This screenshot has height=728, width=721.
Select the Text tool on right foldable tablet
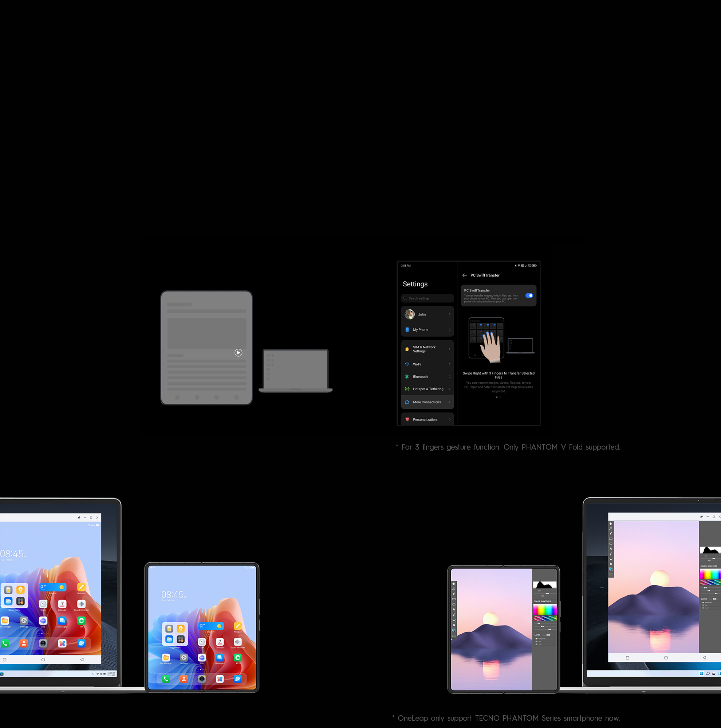(454, 609)
